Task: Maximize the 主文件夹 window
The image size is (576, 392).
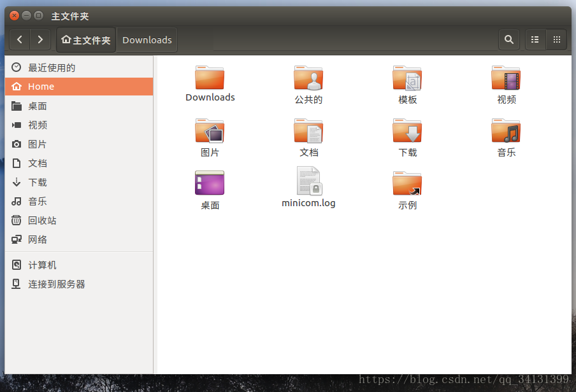Action: point(38,15)
